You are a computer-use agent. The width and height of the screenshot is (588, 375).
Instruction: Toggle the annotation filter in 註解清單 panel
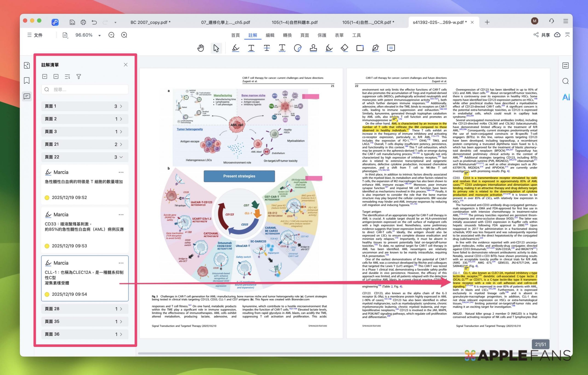click(x=78, y=77)
